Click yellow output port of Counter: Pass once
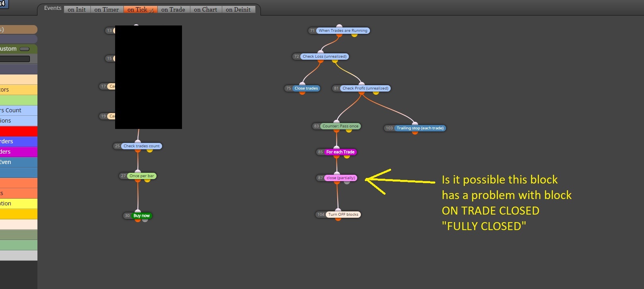 349,130
